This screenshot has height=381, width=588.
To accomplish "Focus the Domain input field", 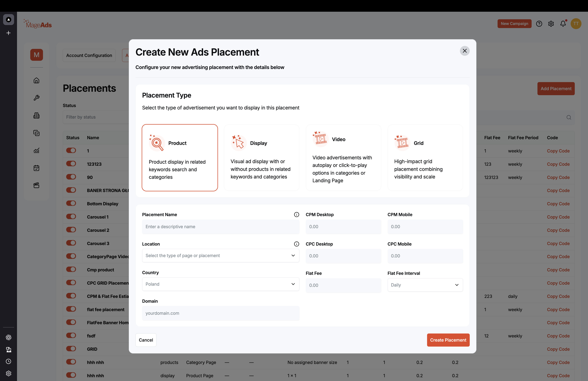I will 221,314.
